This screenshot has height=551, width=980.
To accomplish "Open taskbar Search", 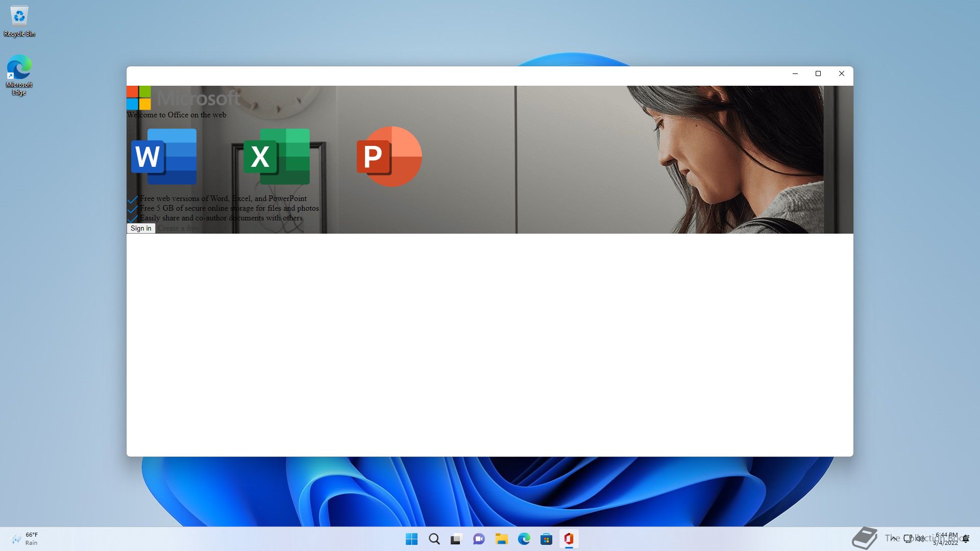I will 434,539.
